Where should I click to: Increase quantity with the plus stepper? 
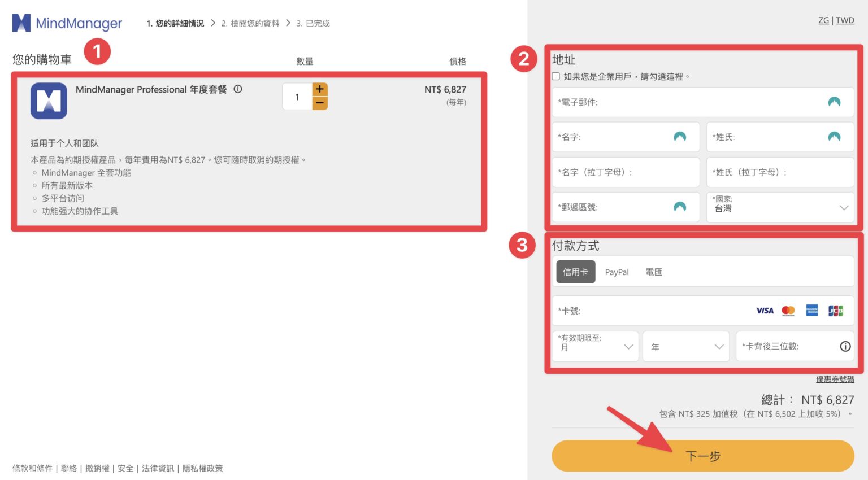point(319,89)
